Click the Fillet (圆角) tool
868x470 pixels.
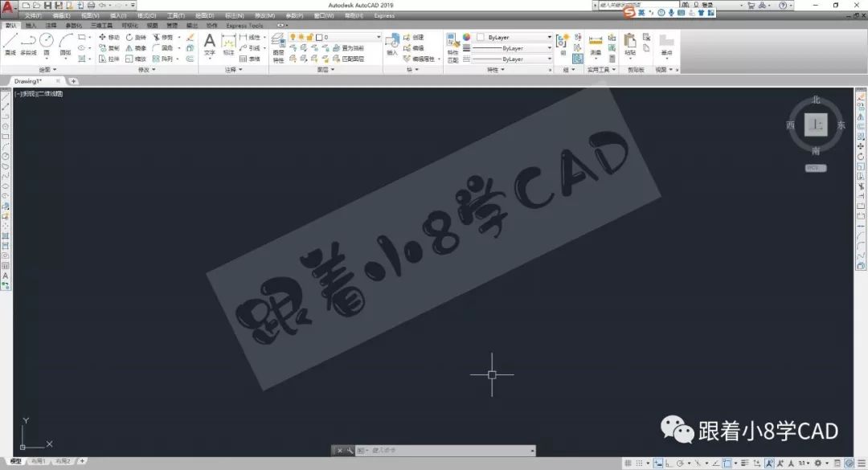tap(162, 48)
